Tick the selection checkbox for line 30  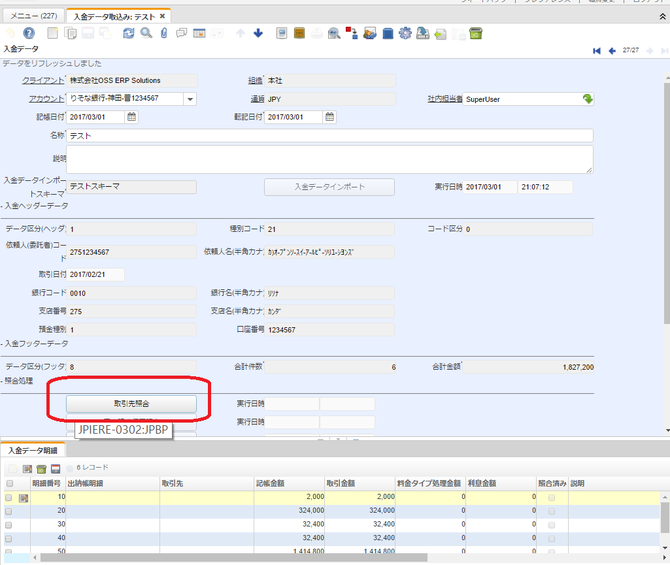pos(9,525)
